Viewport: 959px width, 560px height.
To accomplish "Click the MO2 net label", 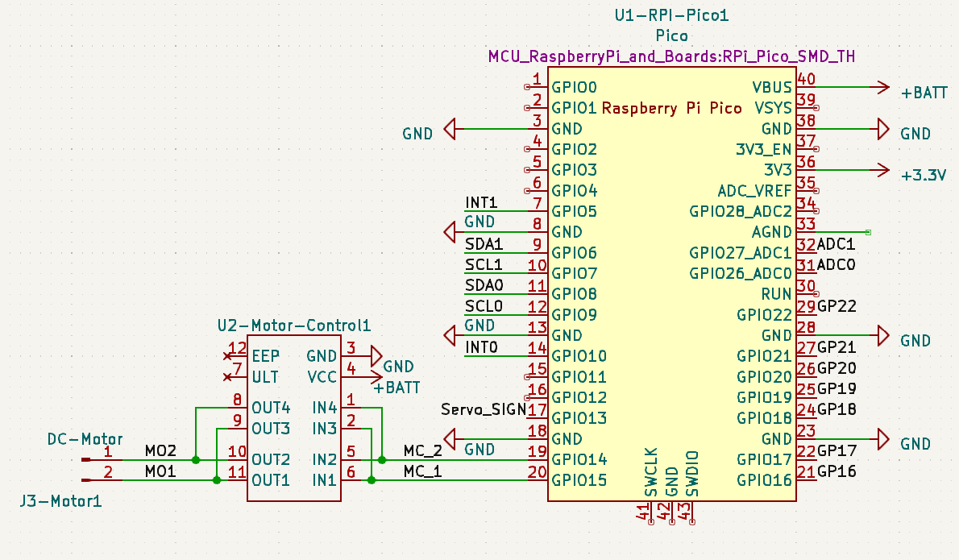I will click(161, 451).
